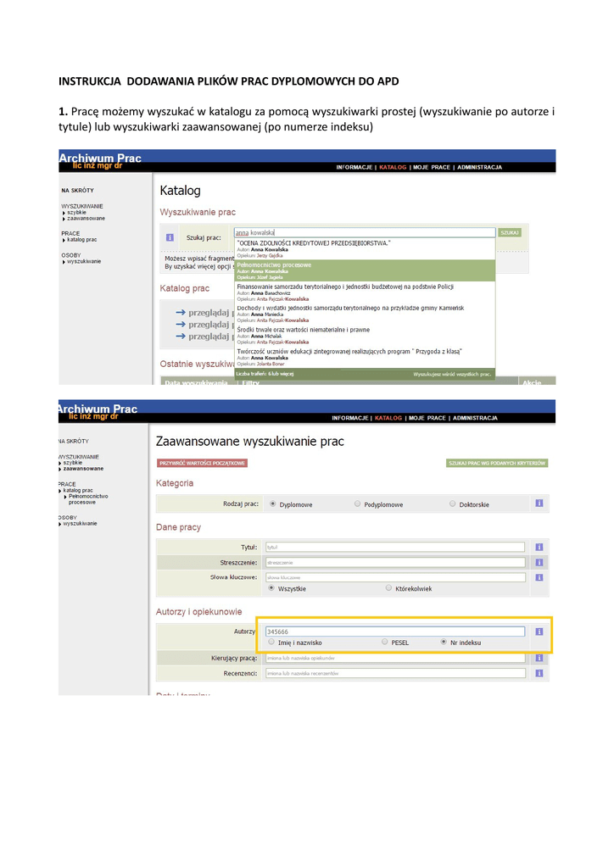Select Którekolwiek keyword match option
The width and height of the screenshot is (614, 868).
(388, 587)
